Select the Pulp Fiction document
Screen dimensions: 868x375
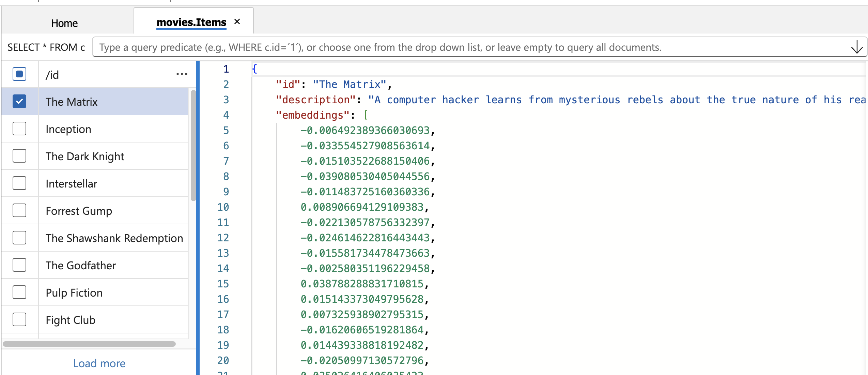point(74,293)
